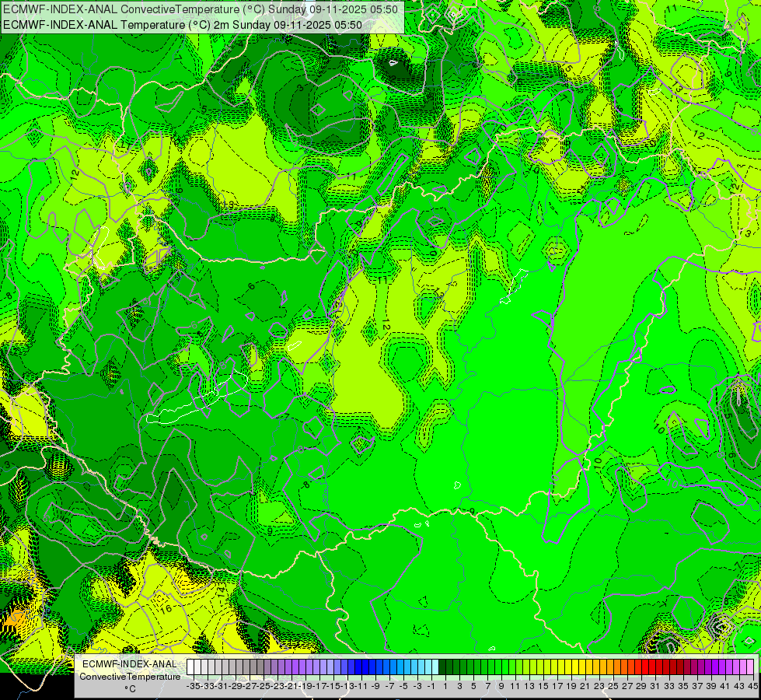761x700 pixels.
Task: Click the legend scale value 23
Action: (599, 686)
